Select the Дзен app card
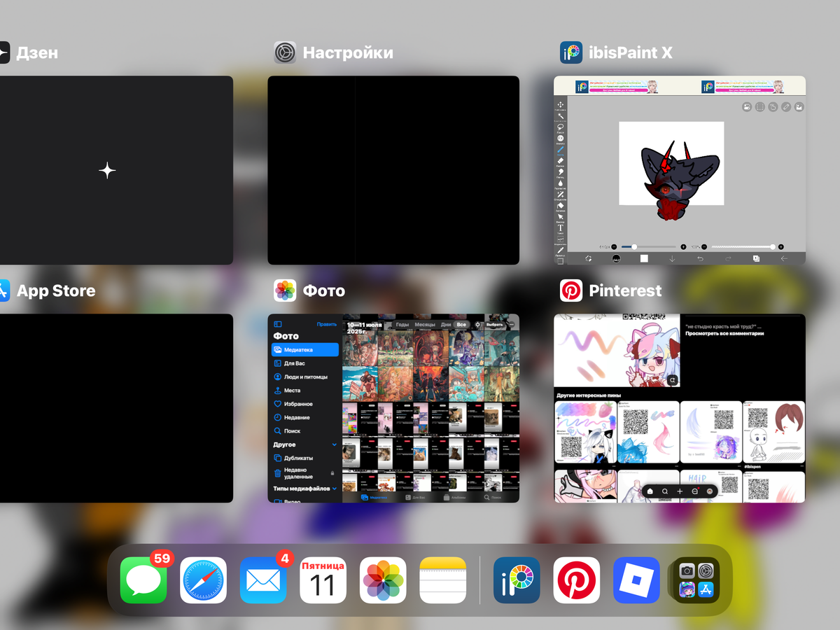This screenshot has height=630, width=840. tap(116, 170)
